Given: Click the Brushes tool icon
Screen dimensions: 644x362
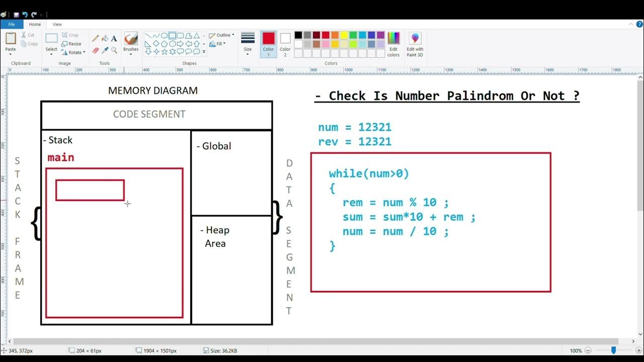Looking at the screenshot, I should point(131,39).
